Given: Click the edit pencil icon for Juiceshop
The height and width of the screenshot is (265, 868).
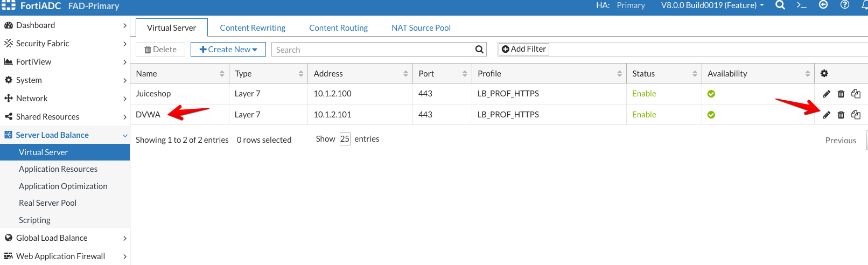Looking at the screenshot, I should click(x=826, y=94).
